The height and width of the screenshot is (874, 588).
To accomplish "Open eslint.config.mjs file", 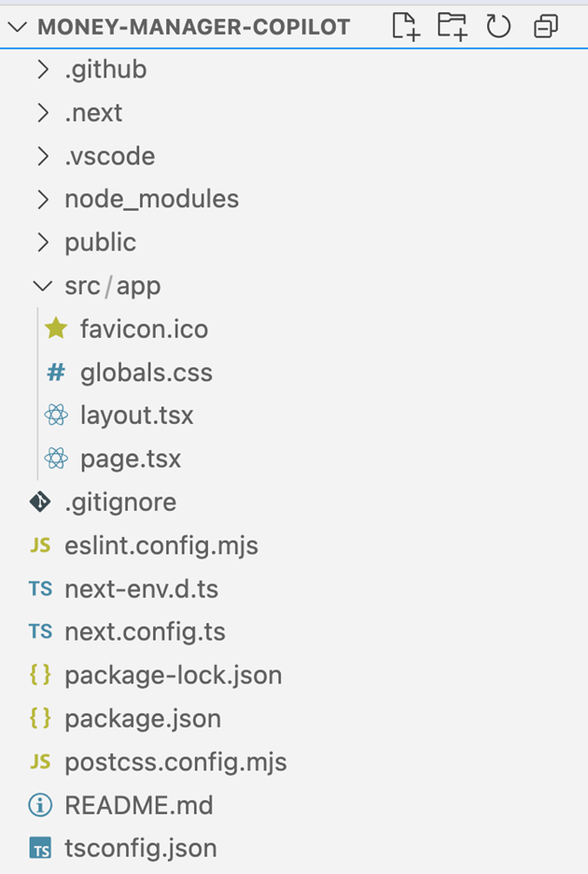I will coord(161,545).
